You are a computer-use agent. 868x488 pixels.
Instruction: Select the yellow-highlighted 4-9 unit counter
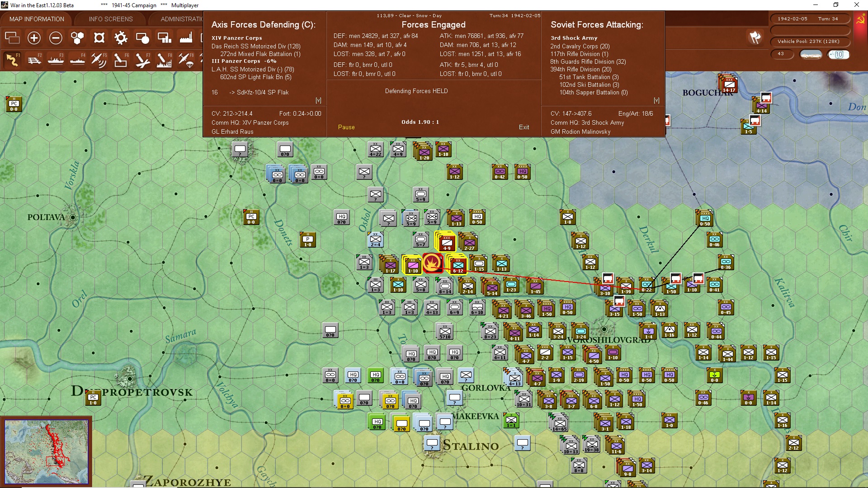click(x=446, y=242)
